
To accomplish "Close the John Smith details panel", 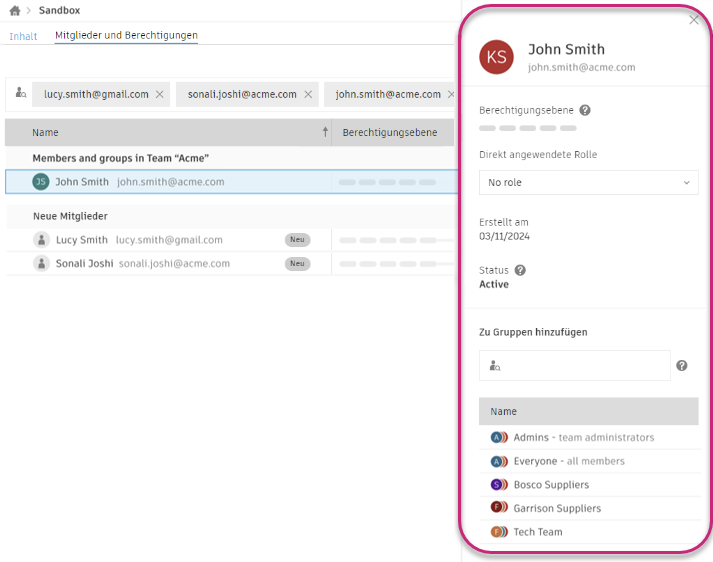I will 693,20.
